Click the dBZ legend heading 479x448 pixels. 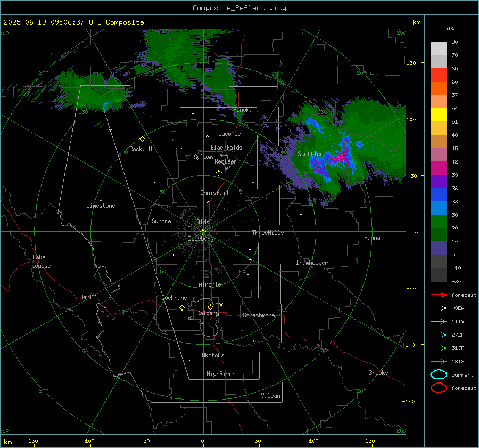(x=451, y=29)
